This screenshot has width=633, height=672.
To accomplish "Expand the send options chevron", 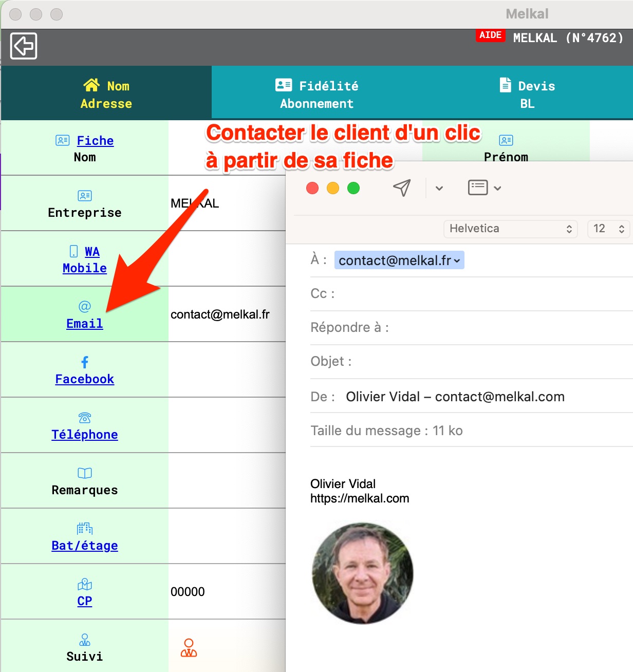I will pyautogui.click(x=439, y=188).
